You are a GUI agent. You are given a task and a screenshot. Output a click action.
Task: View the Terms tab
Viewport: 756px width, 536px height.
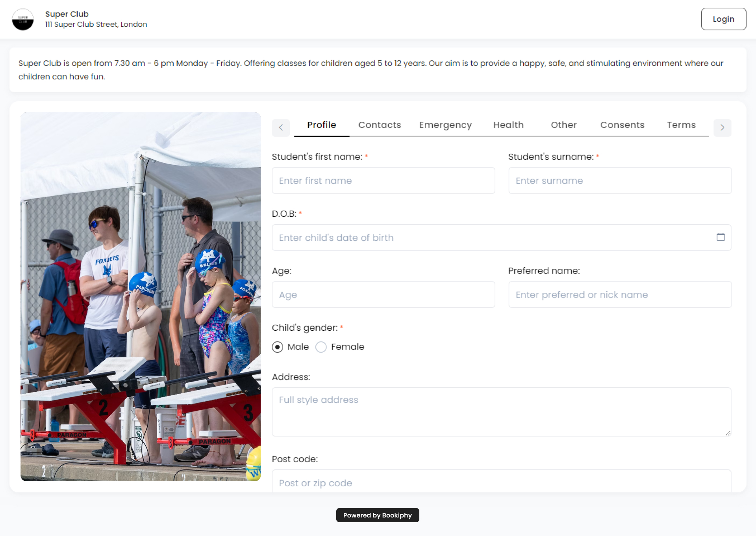click(x=681, y=125)
